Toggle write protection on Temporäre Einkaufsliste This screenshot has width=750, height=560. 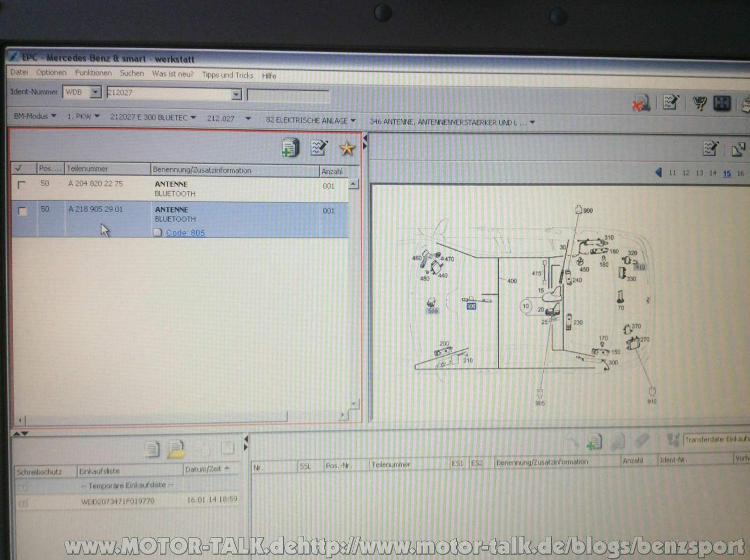23,487
